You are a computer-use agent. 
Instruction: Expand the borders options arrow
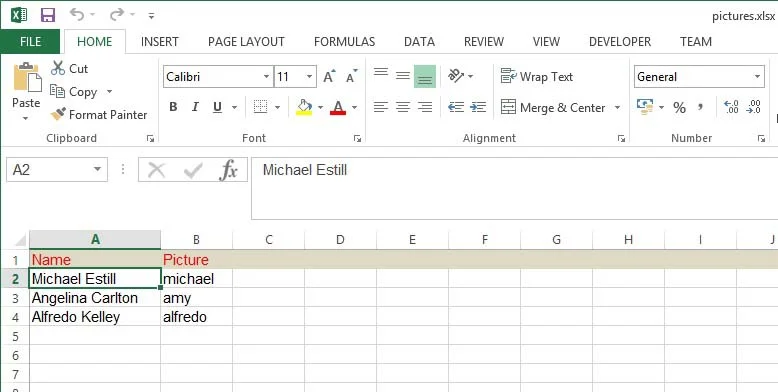point(277,107)
